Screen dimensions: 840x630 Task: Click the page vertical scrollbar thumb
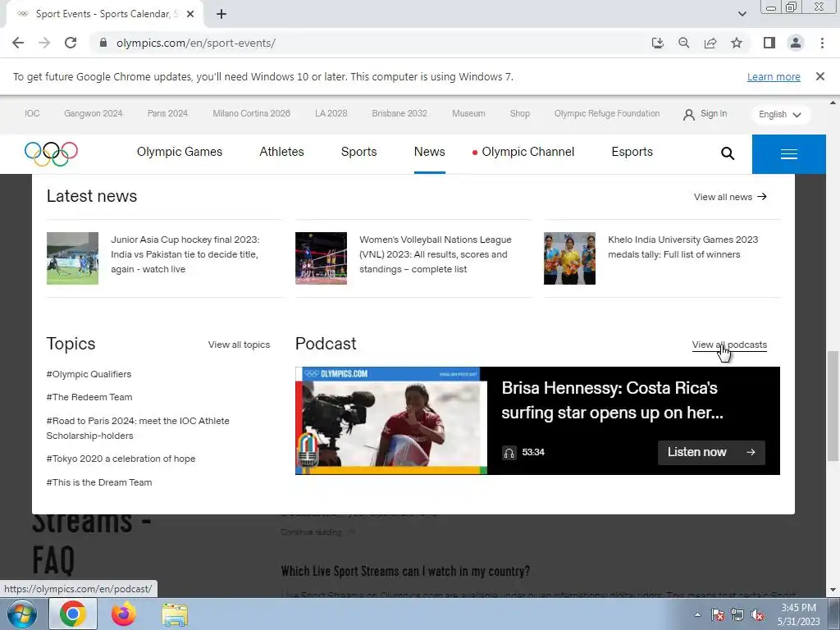[x=833, y=406]
